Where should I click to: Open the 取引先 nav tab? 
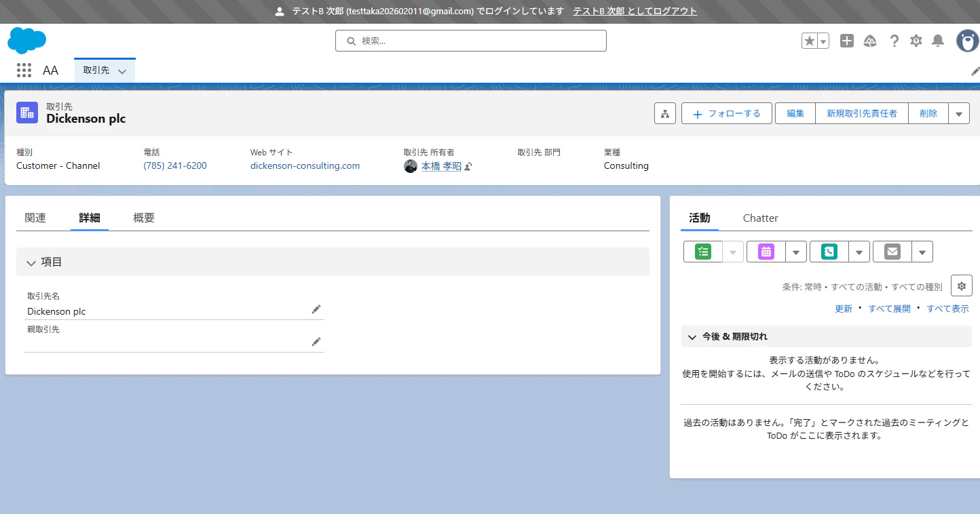tap(96, 70)
